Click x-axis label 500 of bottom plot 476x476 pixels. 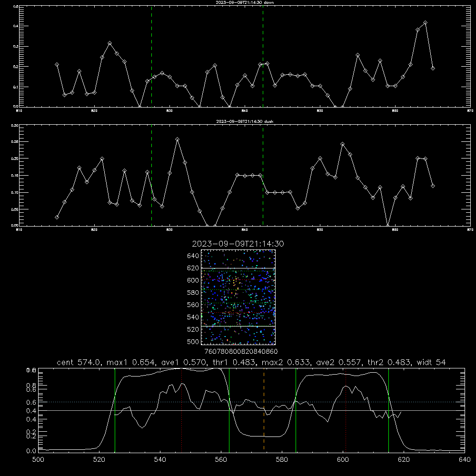[38, 460]
